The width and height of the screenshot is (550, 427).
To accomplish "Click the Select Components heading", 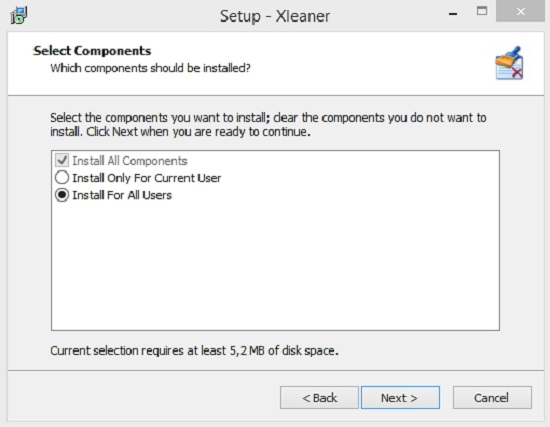I will [92, 51].
